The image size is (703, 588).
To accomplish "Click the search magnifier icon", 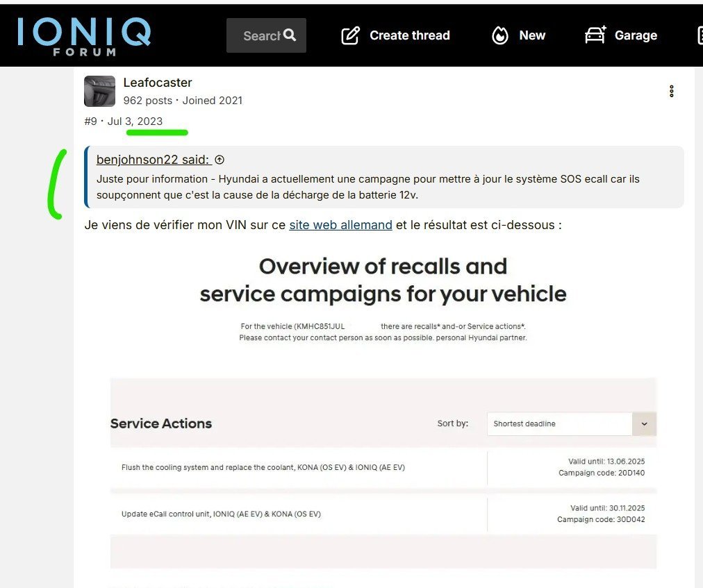I will tap(290, 35).
